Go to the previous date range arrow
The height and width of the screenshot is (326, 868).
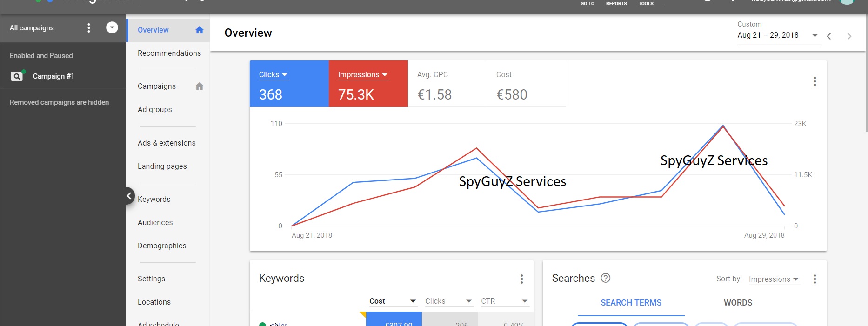(829, 36)
